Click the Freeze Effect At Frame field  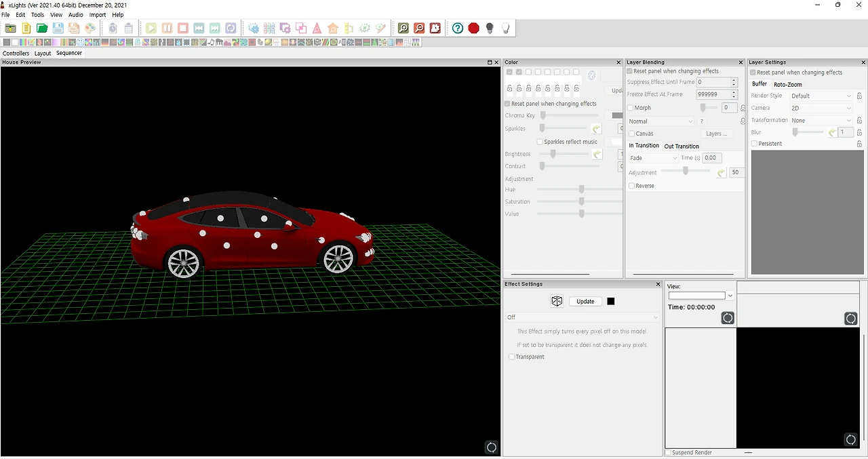[x=713, y=94]
